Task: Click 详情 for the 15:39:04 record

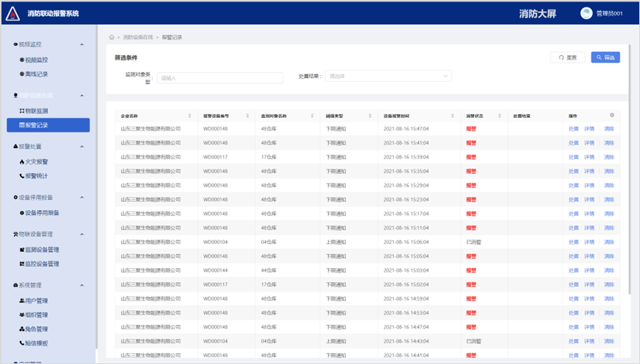Action: click(589, 157)
